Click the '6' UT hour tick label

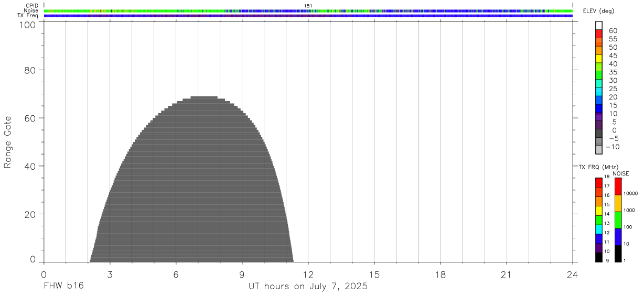tap(176, 274)
